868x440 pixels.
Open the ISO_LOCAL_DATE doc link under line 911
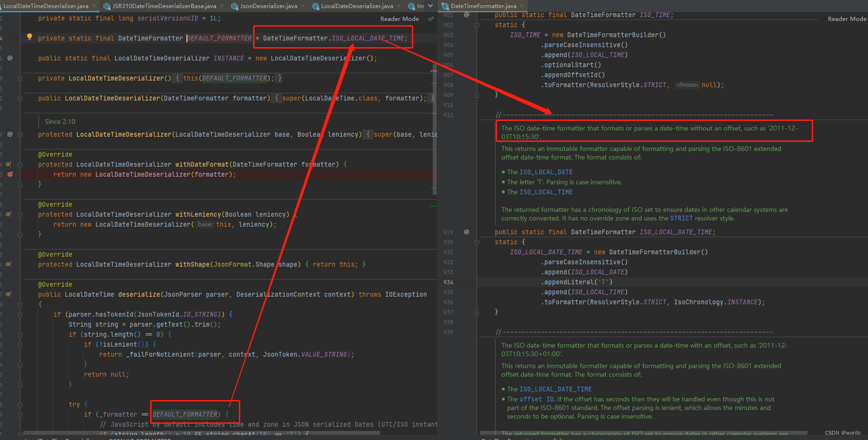pos(546,172)
